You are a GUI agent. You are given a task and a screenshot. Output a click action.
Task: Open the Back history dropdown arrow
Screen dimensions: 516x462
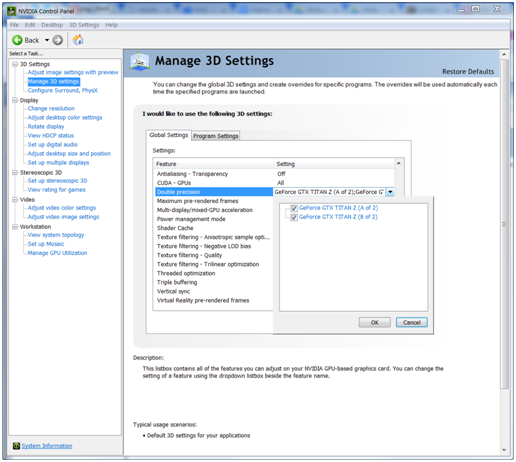point(47,40)
